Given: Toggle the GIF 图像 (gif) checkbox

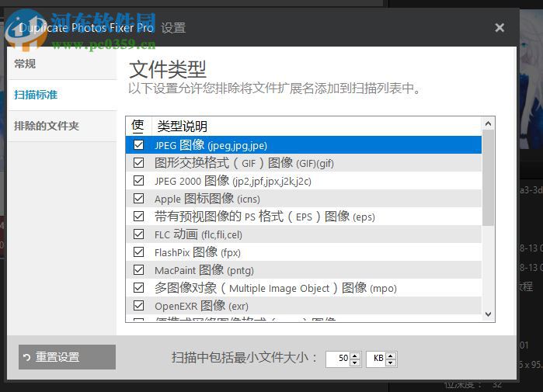Looking at the screenshot, I should pyautogui.click(x=138, y=162).
